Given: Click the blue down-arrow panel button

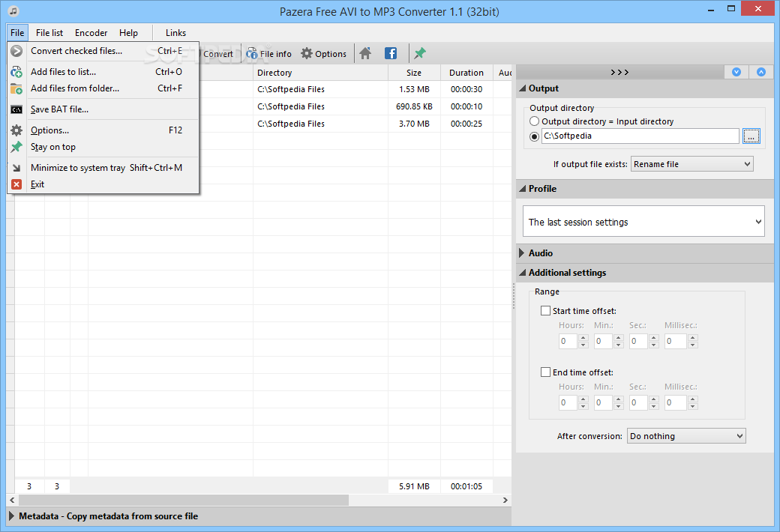Looking at the screenshot, I should 736,72.
